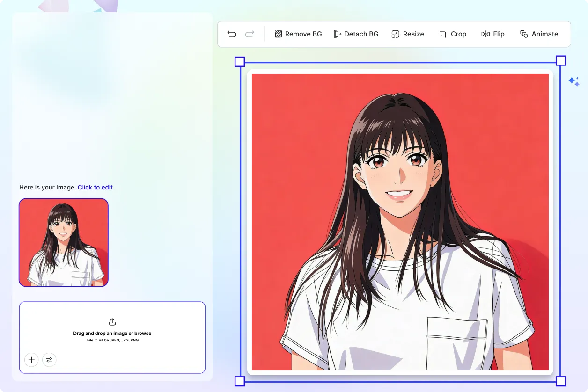Open the adjustment sliders icon
This screenshot has height=392, width=588.
(x=49, y=360)
